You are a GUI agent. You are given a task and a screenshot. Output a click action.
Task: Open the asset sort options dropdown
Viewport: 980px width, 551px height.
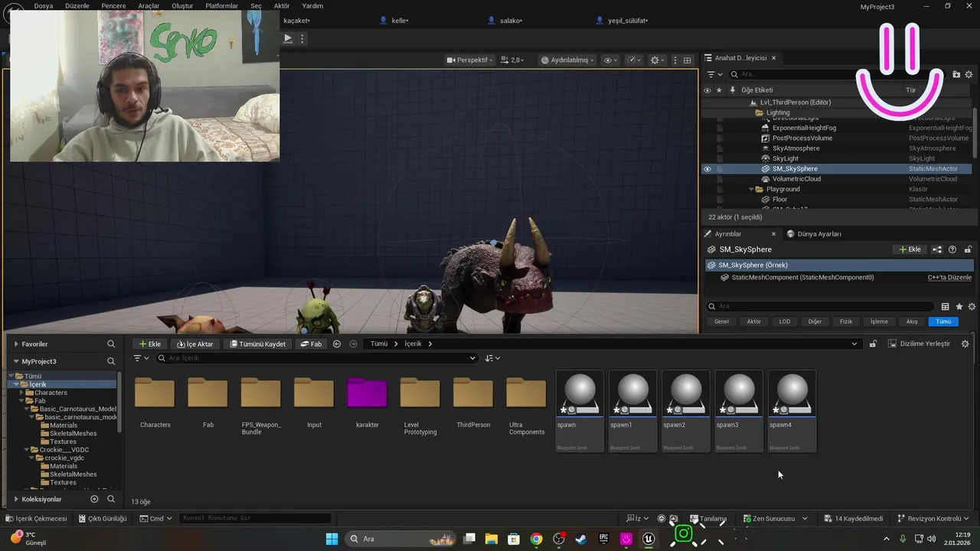[x=492, y=358]
